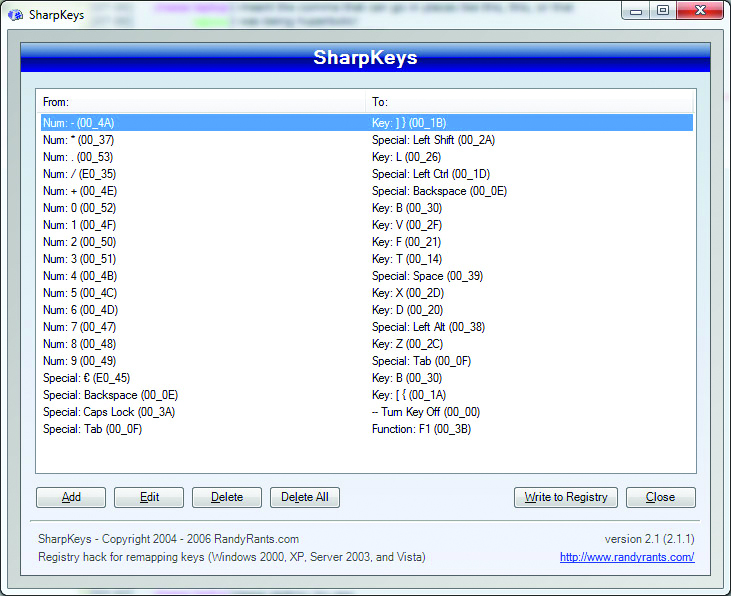Click Delete to remove the mapping

click(227, 497)
